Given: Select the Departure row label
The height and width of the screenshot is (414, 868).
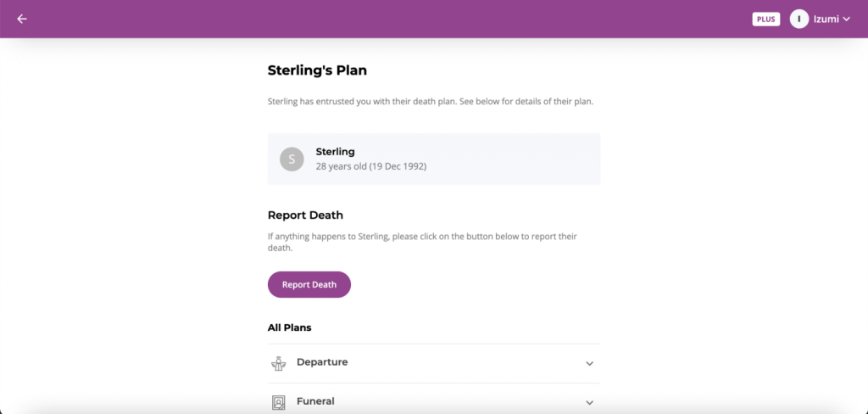Looking at the screenshot, I should coord(322,362).
